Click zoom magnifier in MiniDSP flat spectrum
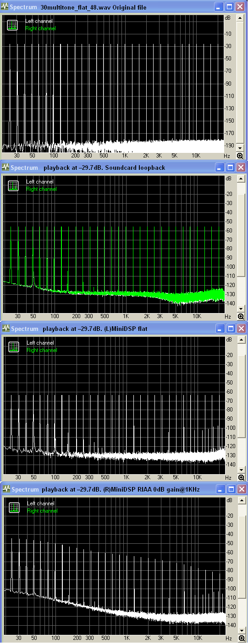Viewport: 248px width, 644px height. click(x=241, y=477)
